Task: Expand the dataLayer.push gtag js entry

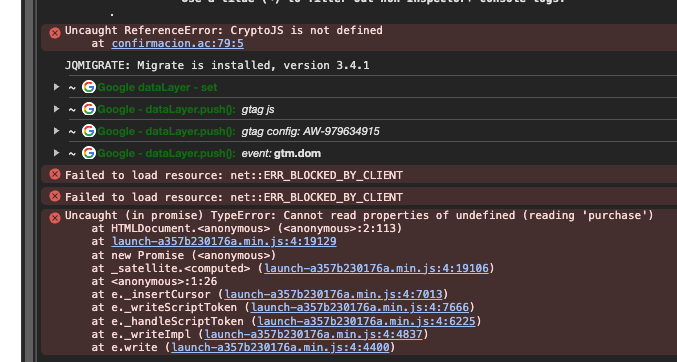Action: (x=56, y=109)
